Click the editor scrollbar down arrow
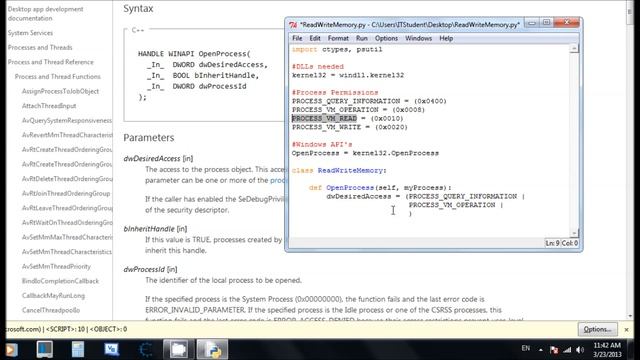The image size is (640, 360). tap(574, 233)
